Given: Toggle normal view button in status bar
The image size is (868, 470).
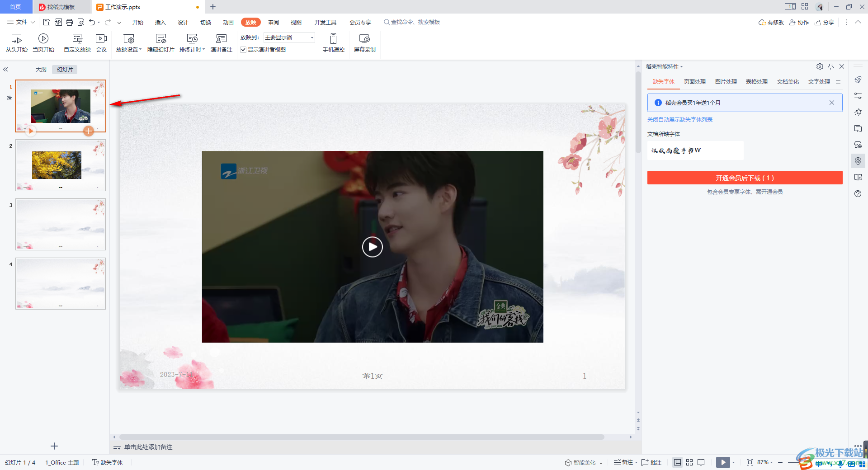Looking at the screenshot, I should 677,462.
